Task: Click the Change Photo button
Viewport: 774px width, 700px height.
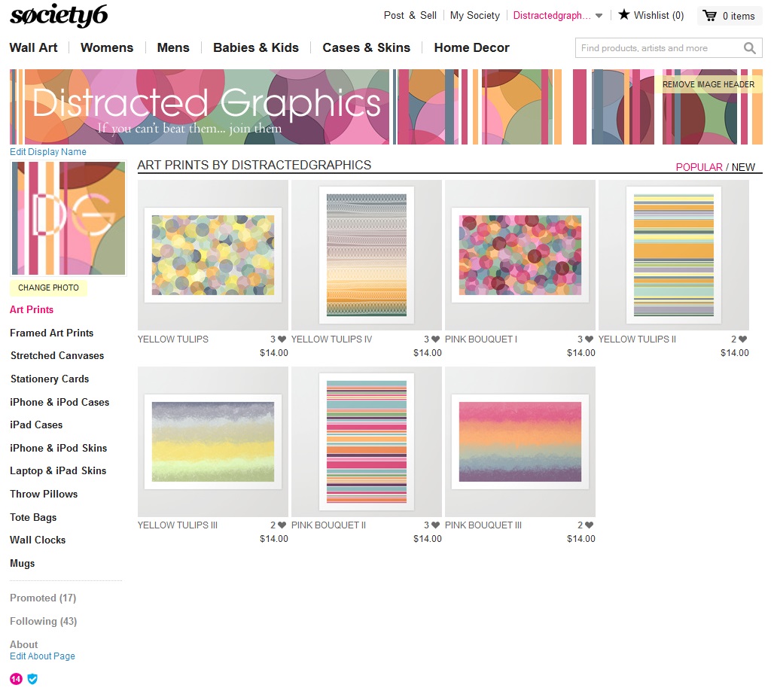Action: (x=48, y=288)
